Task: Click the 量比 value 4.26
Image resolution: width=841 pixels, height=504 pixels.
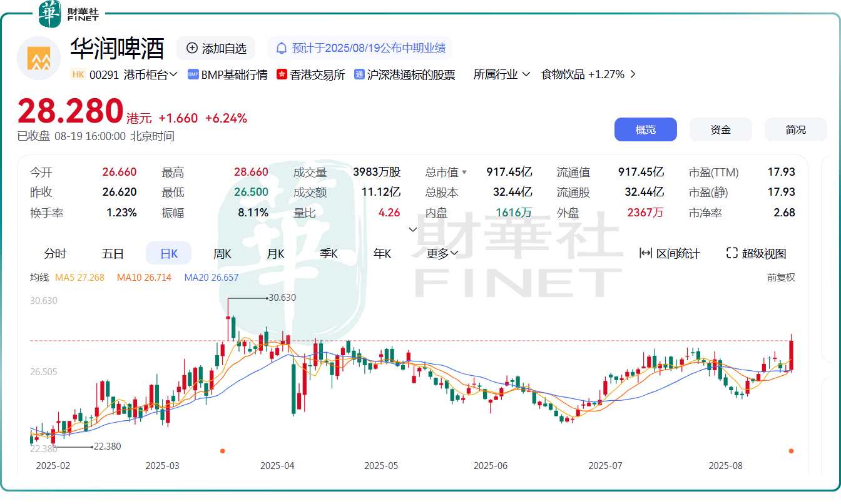Action: point(389,213)
